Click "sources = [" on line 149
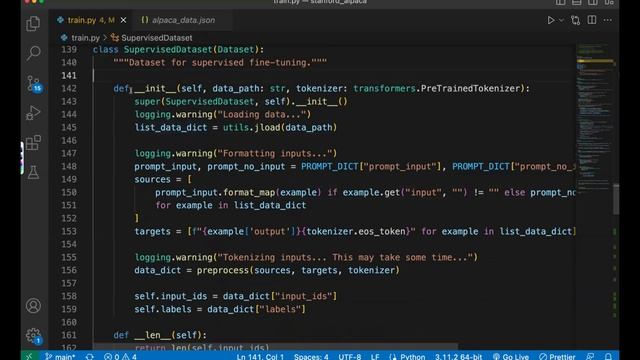640x360 pixels. (x=163, y=180)
